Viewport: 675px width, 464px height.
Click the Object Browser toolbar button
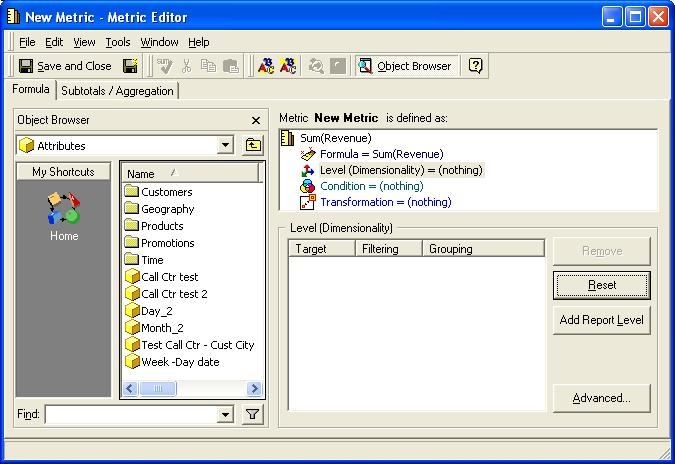[x=407, y=66]
